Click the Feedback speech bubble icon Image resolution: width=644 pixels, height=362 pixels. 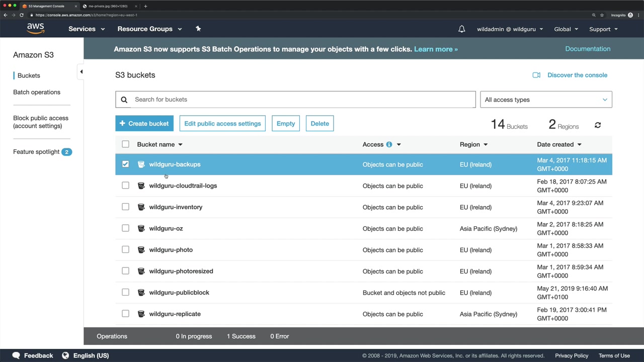coord(16,355)
